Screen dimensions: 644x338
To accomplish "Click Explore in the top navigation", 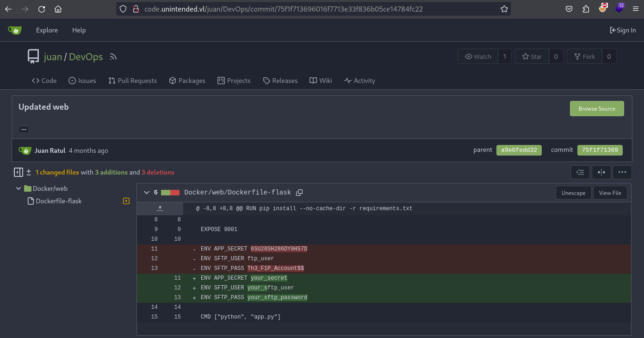I will [x=47, y=30].
